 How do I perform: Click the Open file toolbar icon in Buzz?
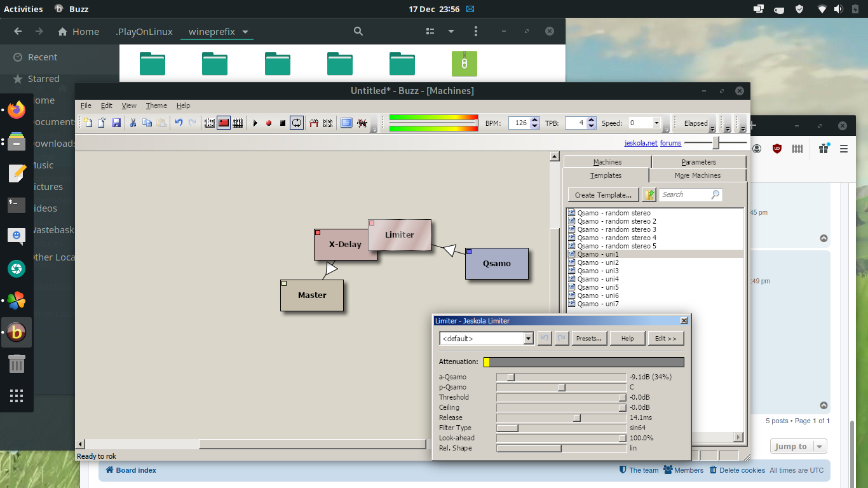pyautogui.click(x=102, y=123)
